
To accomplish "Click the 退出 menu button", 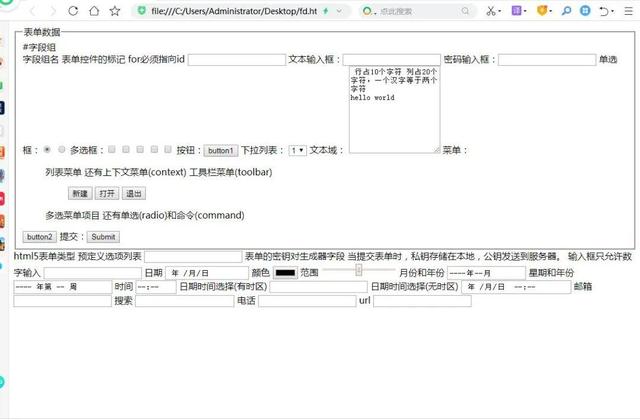I will coord(133,193).
